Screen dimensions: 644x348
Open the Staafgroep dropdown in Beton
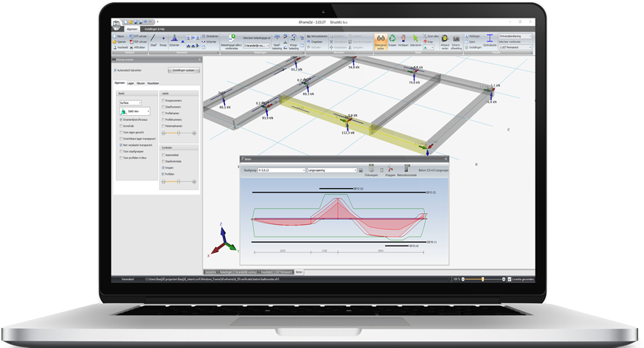[303, 170]
